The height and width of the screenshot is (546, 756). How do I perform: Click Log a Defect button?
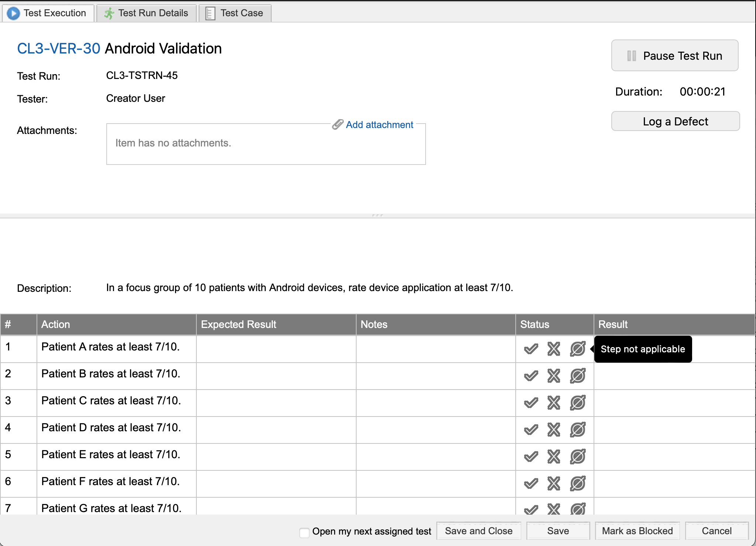click(675, 121)
